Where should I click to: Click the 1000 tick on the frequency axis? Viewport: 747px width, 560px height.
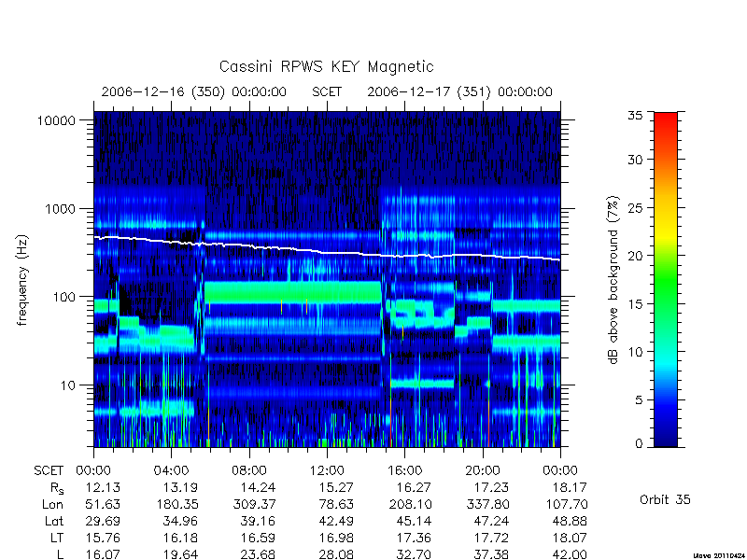[60, 208]
